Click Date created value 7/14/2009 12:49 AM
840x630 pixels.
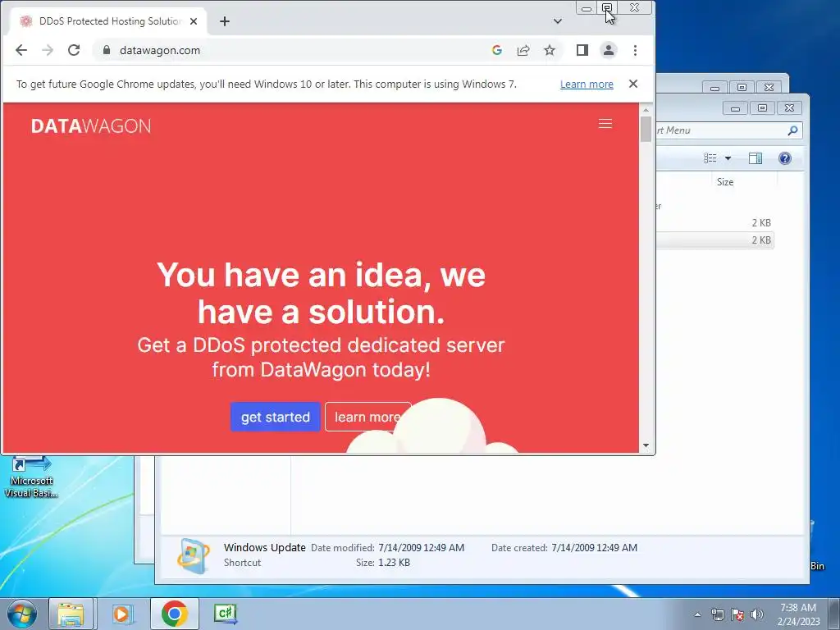(594, 547)
